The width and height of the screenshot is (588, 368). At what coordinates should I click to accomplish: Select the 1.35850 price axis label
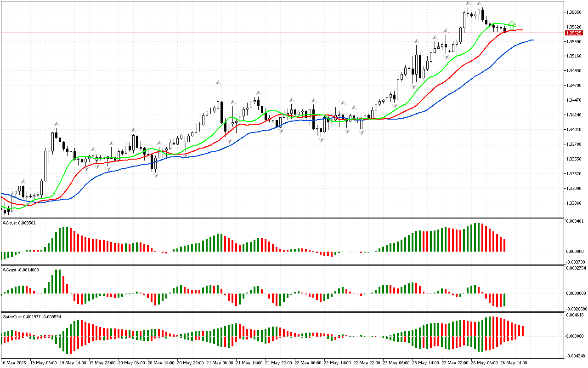click(575, 12)
